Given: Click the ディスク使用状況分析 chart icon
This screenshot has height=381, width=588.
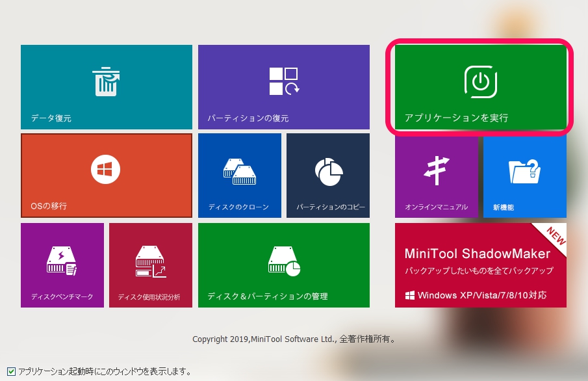Looking at the screenshot, I should [151, 261].
